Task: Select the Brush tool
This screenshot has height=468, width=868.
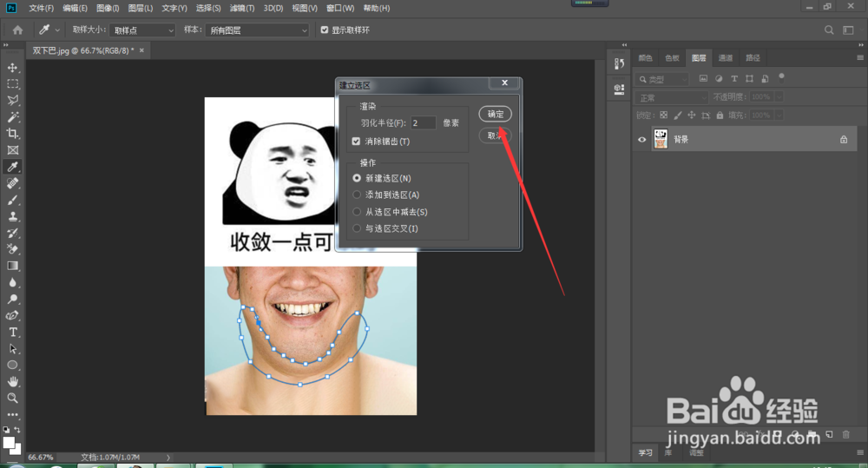Action: (x=13, y=200)
